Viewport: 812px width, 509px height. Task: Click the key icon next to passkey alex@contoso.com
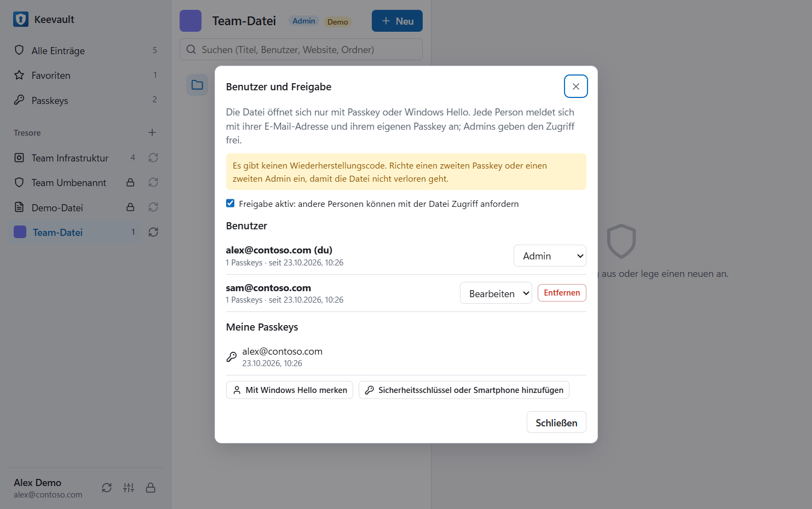click(232, 357)
